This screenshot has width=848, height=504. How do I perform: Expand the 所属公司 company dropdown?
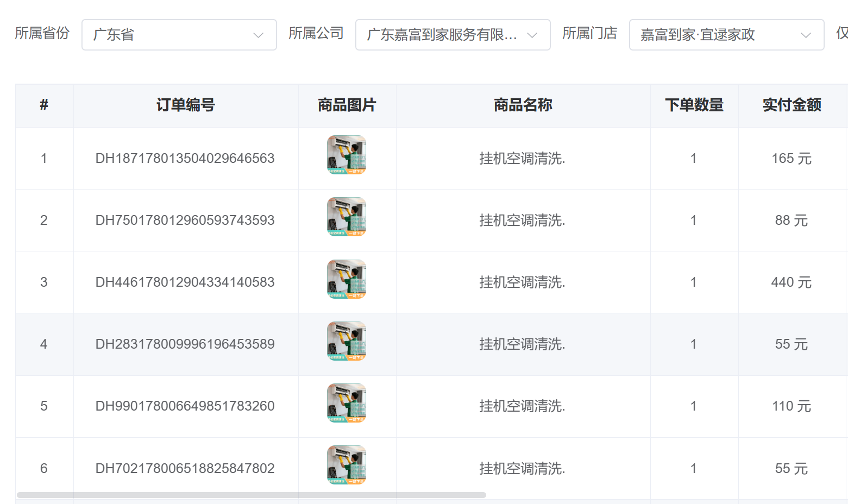[453, 35]
